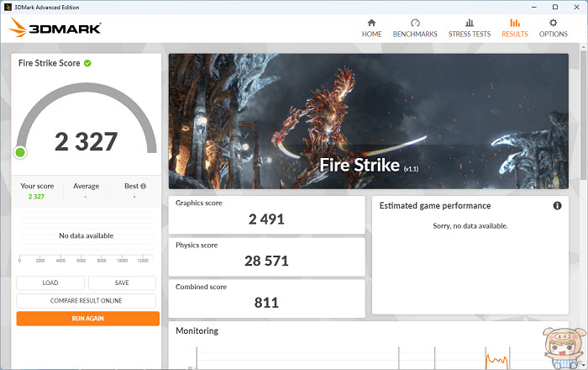Click the green checkmark beside Fire Strike Score
The width and height of the screenshot is (588, 370).
pyautogui.click(x=87, y=63)
